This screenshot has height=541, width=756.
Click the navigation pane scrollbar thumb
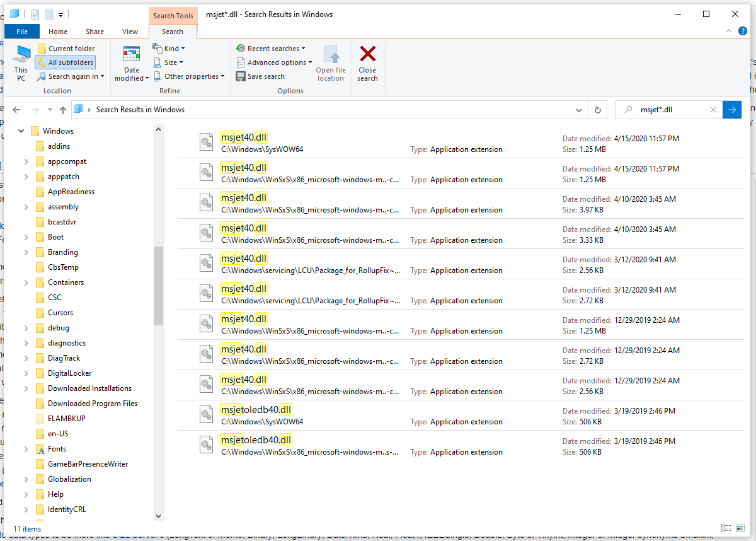[158, 285]
